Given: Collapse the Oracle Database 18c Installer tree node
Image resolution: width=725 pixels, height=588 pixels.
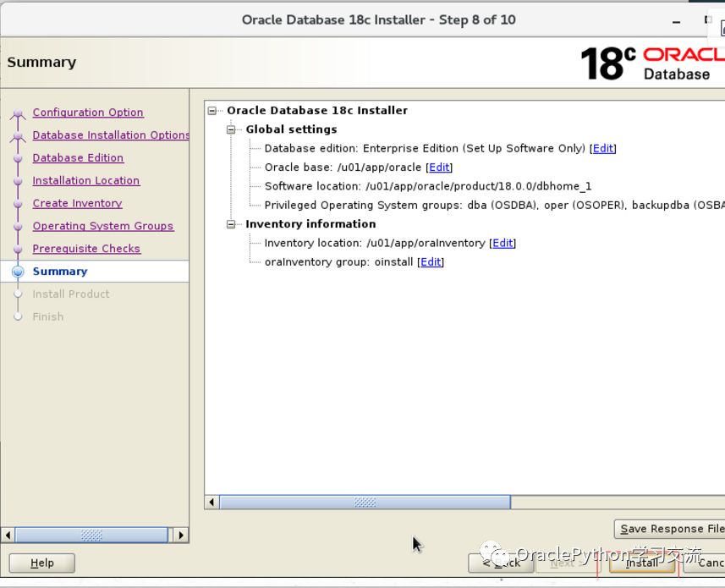Looking at the screenshot, I should pos(212,111).
